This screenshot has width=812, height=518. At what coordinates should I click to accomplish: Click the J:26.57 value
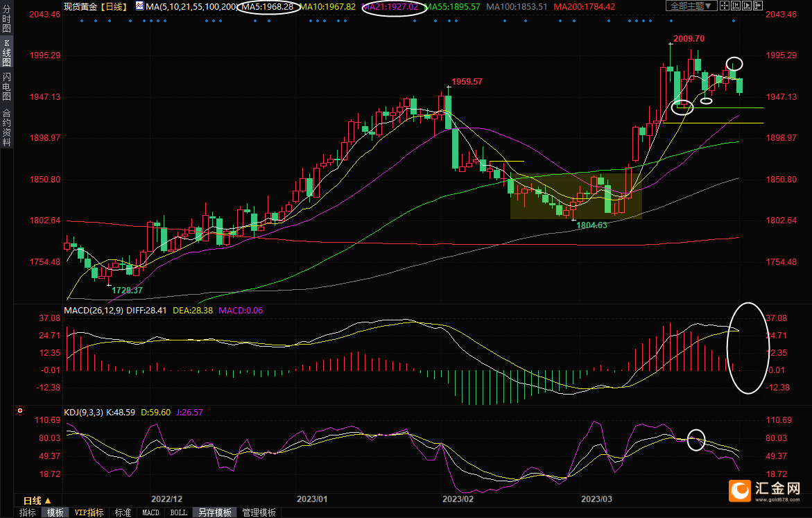(189, 413)
